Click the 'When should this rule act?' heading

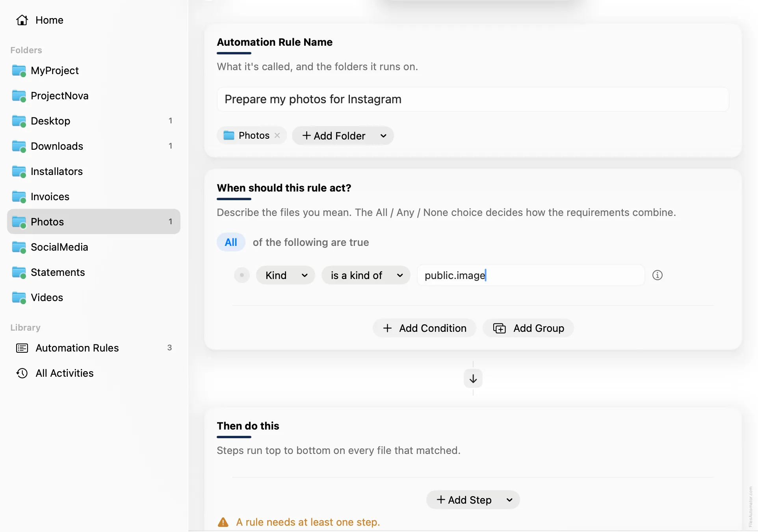(284, 188)
